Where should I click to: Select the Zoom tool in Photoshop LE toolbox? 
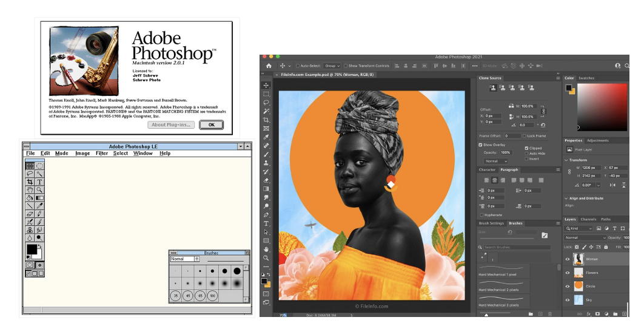(39, 189)
